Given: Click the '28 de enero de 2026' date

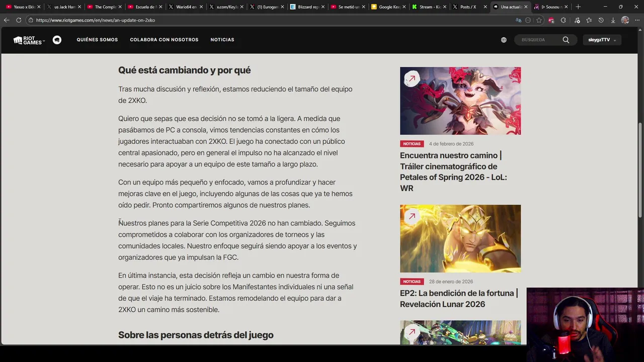Looking at the screenshot, I should [451, 282].
